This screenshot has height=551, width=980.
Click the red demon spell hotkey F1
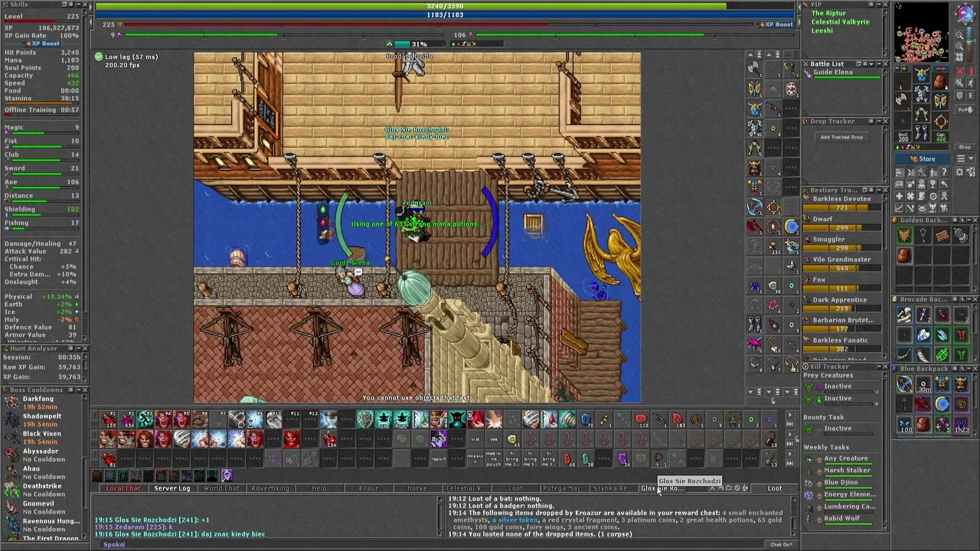tap(109, 419)
